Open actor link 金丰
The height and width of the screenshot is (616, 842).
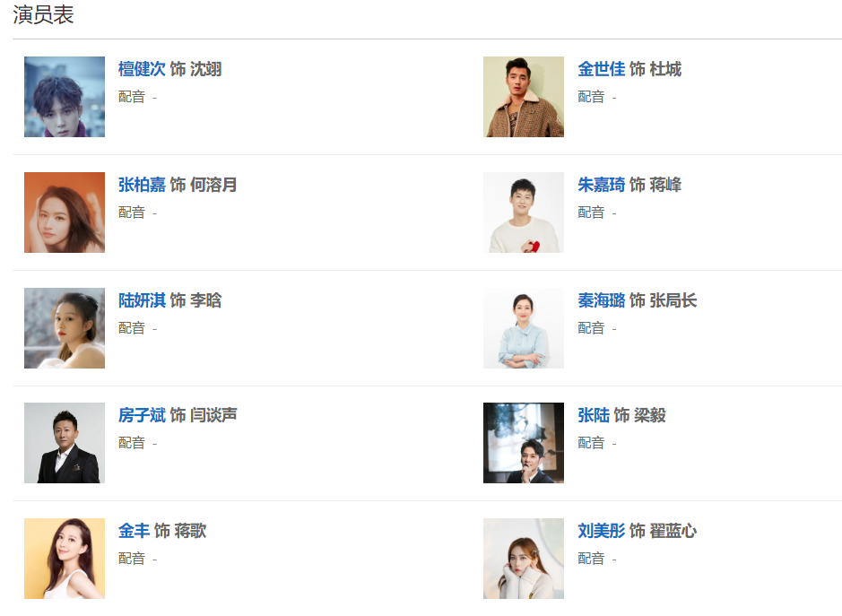click(134, 532)
